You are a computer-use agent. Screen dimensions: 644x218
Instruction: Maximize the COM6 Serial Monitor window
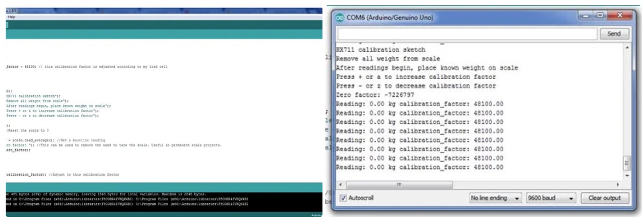(x=600, y=15)
